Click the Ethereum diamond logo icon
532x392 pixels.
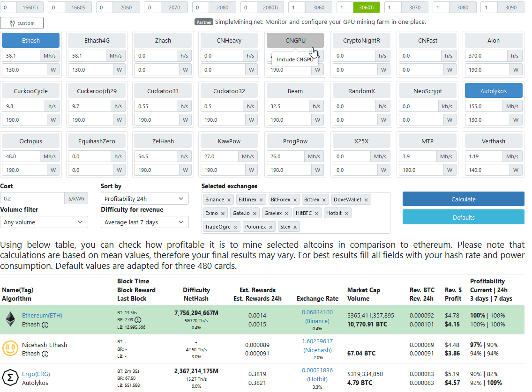pyautogui.click(x=10, y=319)
